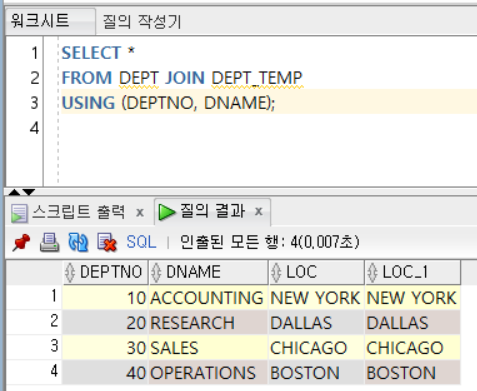
Task: Select NEW YORK in the LOC_1 column
Action: click(x=413, y=298)
